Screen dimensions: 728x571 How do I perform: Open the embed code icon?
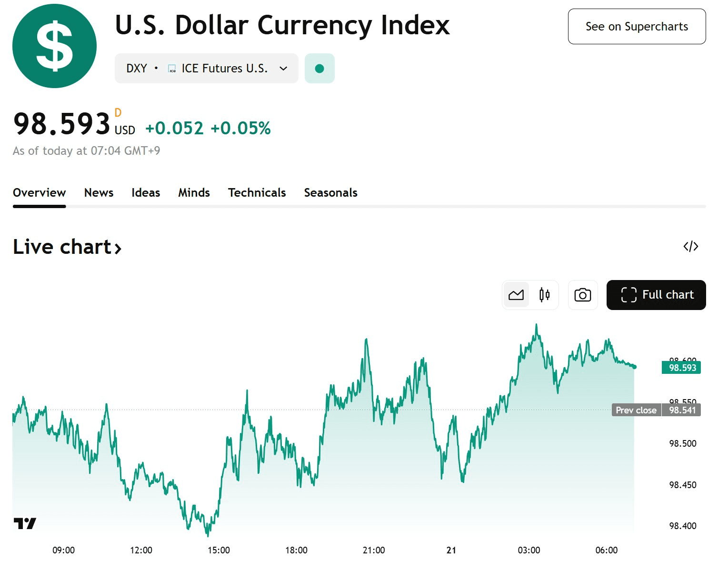(690, 246)
